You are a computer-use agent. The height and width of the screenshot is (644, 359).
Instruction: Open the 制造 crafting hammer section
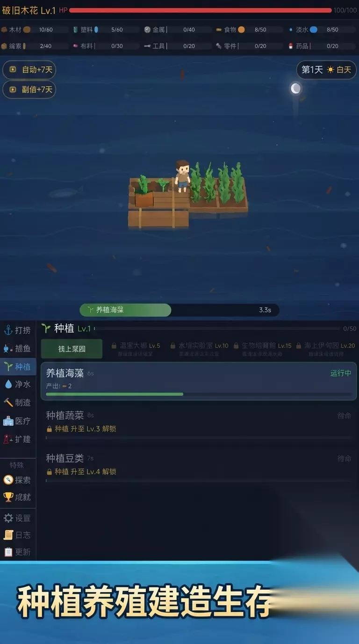tap(18, 402)
